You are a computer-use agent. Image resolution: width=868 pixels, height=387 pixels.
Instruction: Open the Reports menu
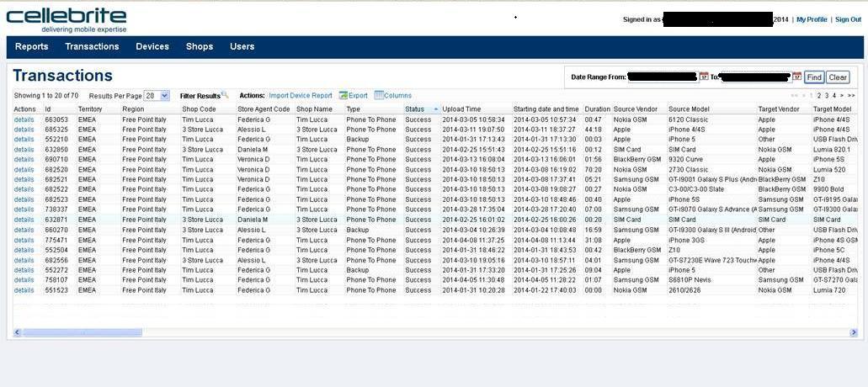31,47
